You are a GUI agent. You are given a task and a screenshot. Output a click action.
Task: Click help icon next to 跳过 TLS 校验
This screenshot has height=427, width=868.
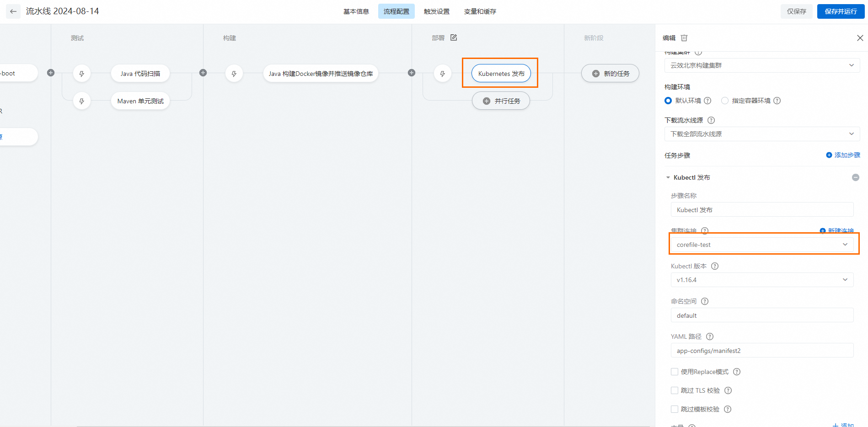(728, 390)
